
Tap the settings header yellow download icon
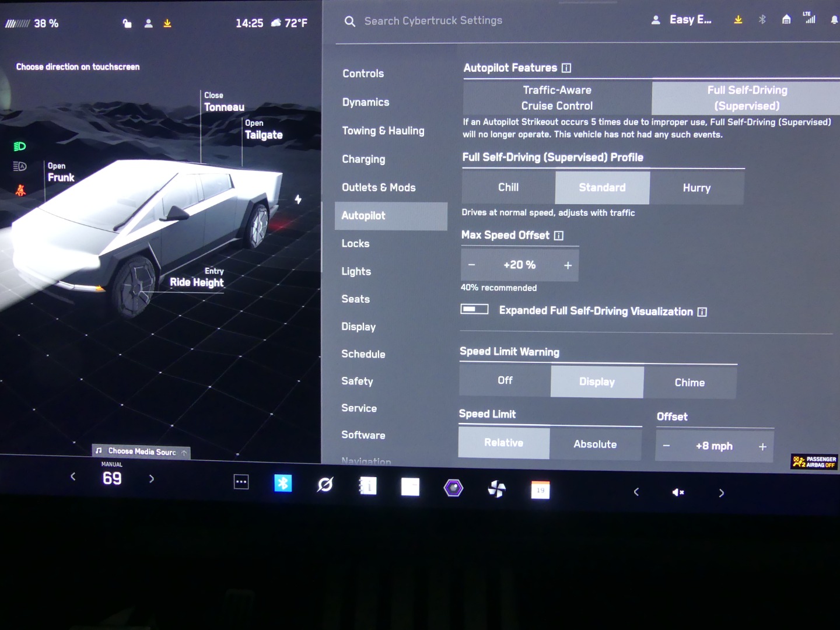point(738,20)
